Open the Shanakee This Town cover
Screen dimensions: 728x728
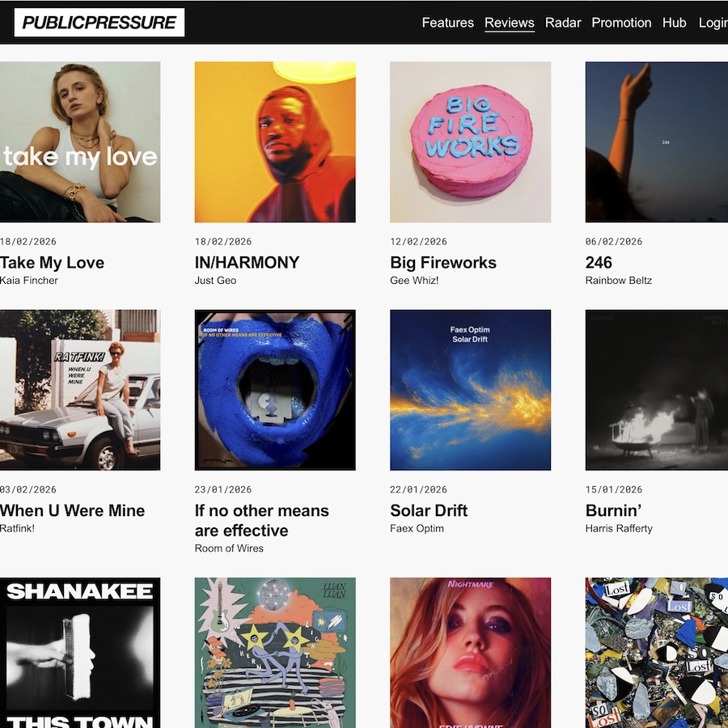(80, 653)
